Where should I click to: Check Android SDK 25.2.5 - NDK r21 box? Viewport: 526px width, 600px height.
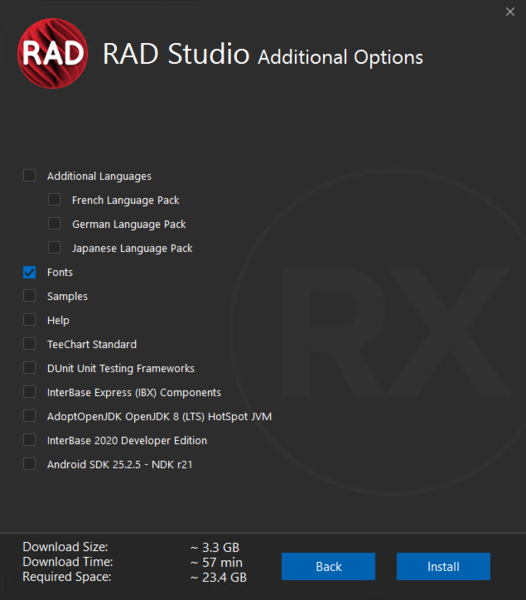pos(29,464)
